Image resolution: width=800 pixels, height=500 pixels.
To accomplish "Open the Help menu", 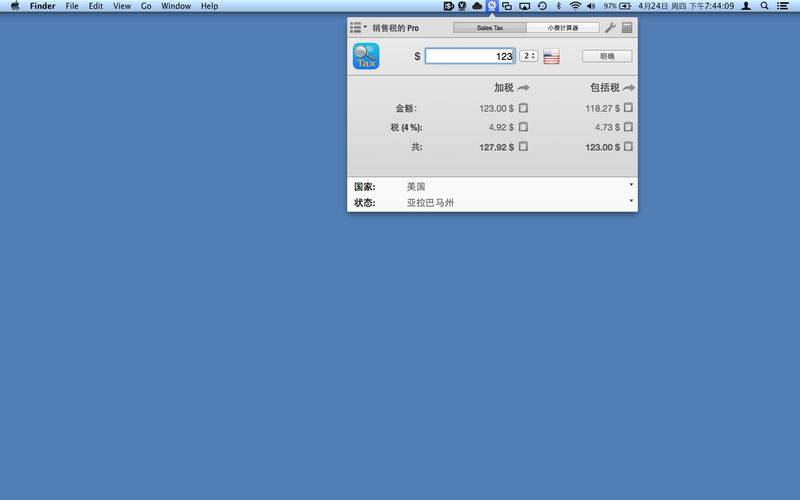I will click(209, 6).
